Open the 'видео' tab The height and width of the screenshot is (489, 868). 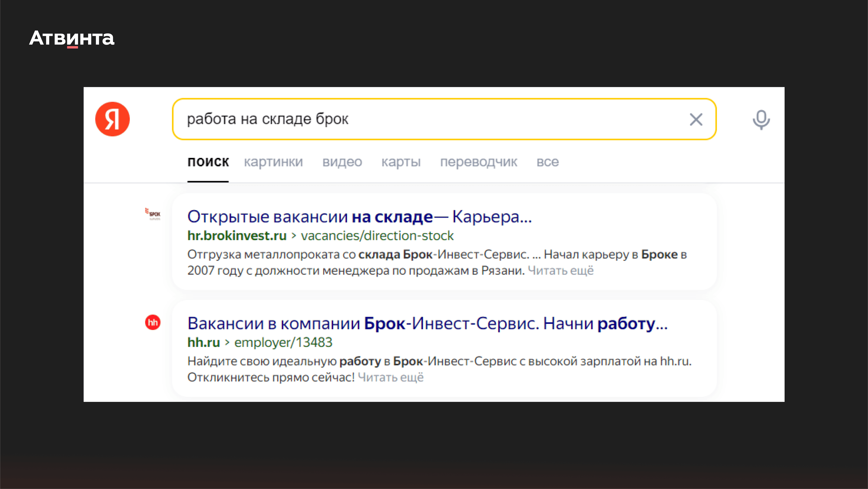coord(342,162)
